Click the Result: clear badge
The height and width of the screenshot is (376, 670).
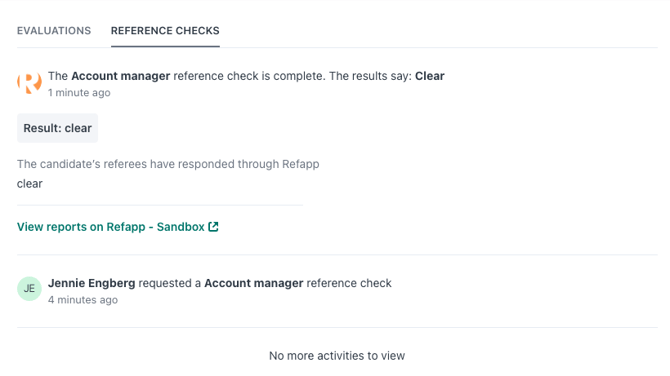(x=58, y=128)
